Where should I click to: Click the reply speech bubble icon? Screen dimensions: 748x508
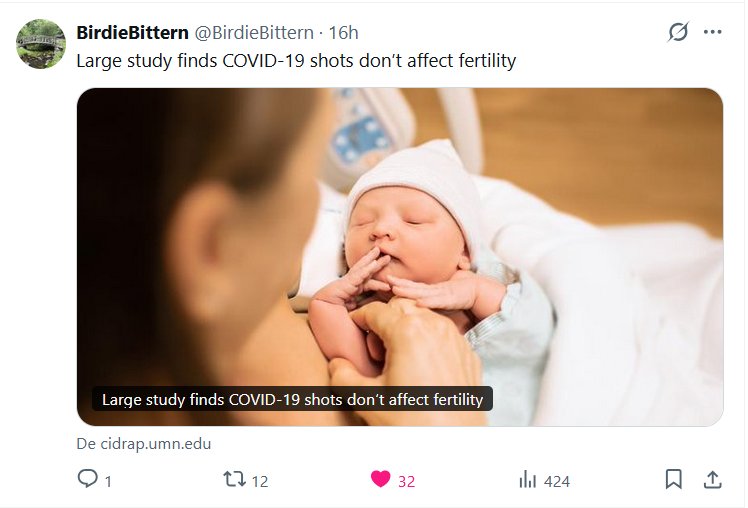(88, 480)
